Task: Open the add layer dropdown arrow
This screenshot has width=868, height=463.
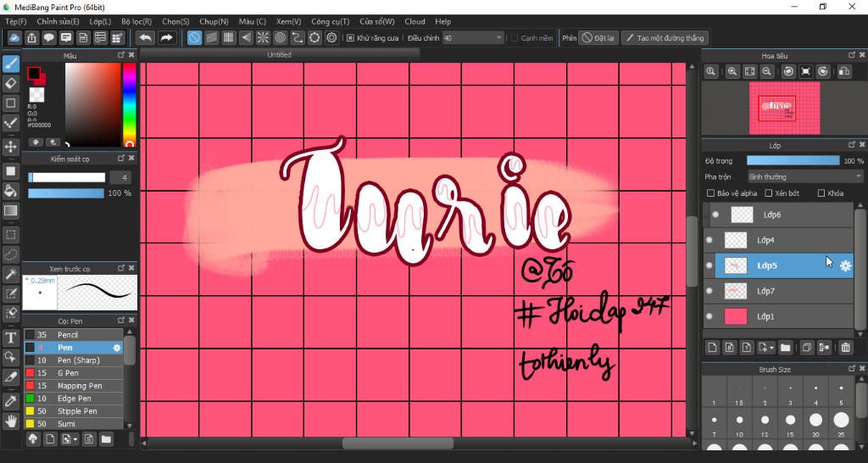Action: click(x=771, y=348)
